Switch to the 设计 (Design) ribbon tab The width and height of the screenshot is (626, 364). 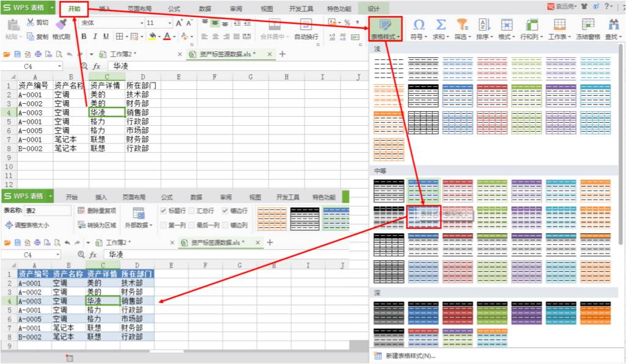(x=373, y=9)
